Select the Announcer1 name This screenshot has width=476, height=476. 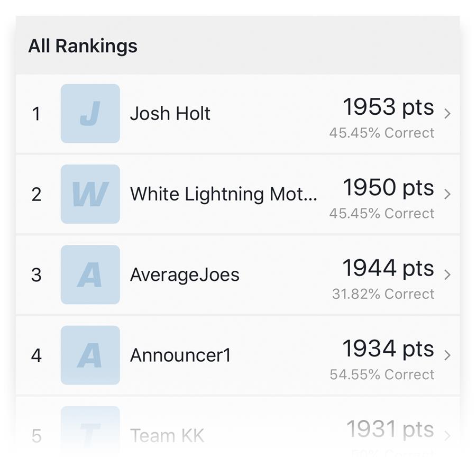[180, 355]
